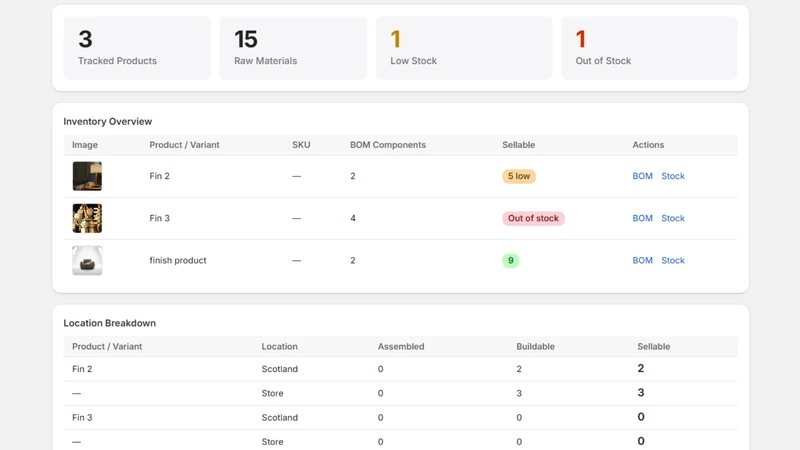Click bold sellable '0' in Fin 3 Scotland row
This screenshot has height=450, width=800.
click(641, 417)
